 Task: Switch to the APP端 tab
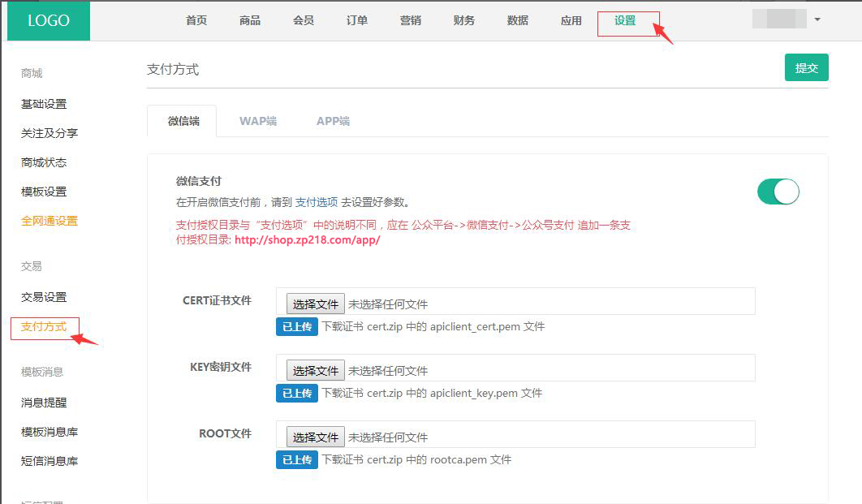click(x=333, y=121)
